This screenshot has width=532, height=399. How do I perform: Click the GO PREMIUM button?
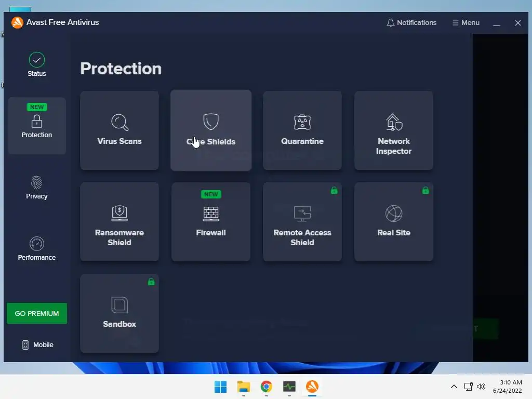[x=37, y=313]
